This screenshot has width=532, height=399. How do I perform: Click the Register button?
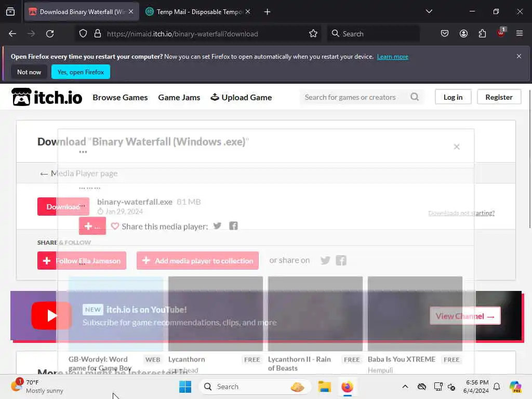point(499,97)
